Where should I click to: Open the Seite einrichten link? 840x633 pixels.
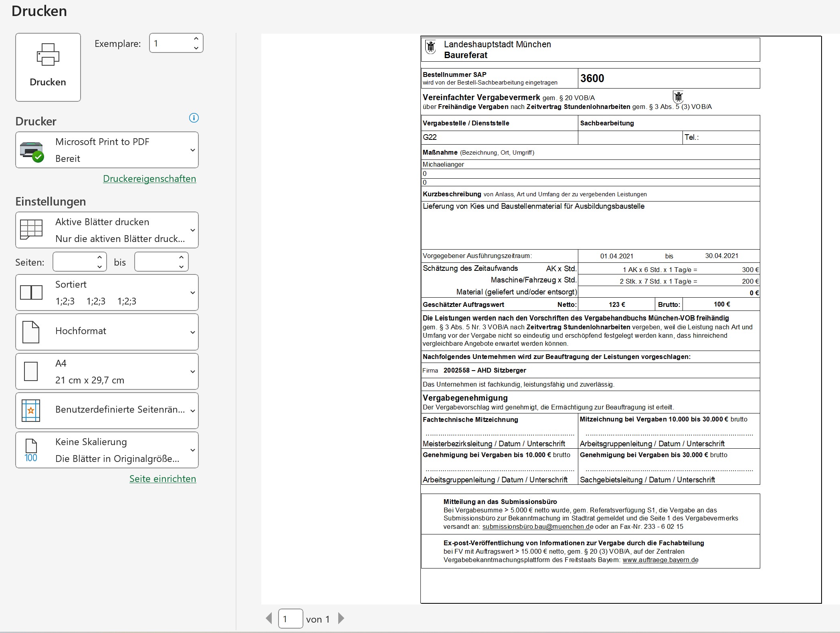tap(163, 479)
